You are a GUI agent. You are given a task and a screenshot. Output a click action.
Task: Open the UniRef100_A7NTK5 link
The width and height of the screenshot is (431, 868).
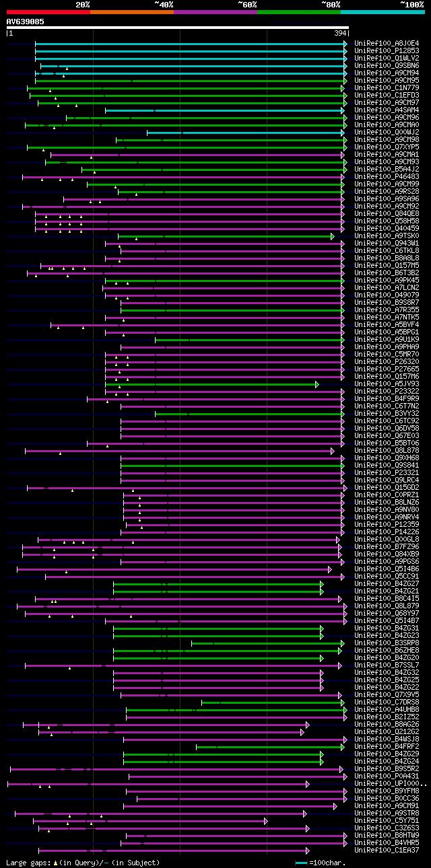(386, 317)
